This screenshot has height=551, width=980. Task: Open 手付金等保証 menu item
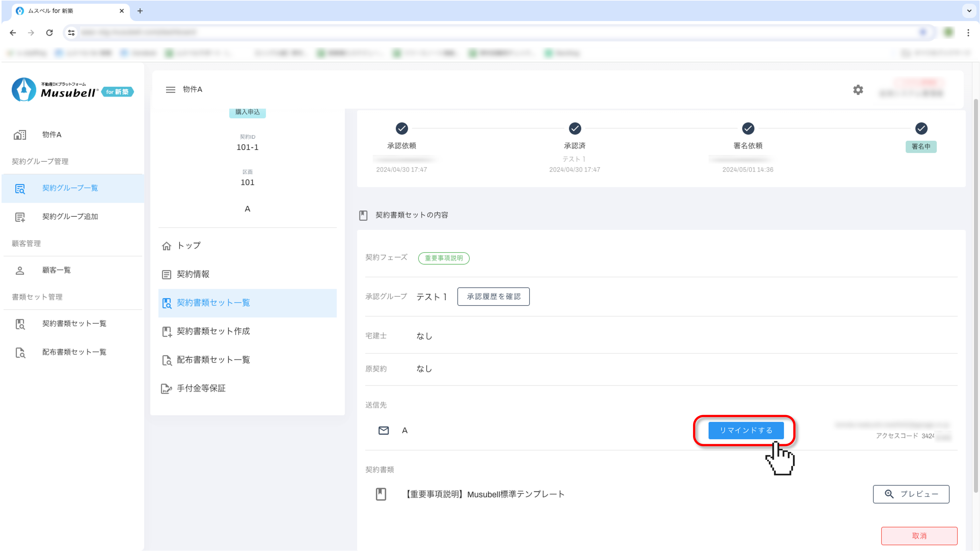(201, 388)
